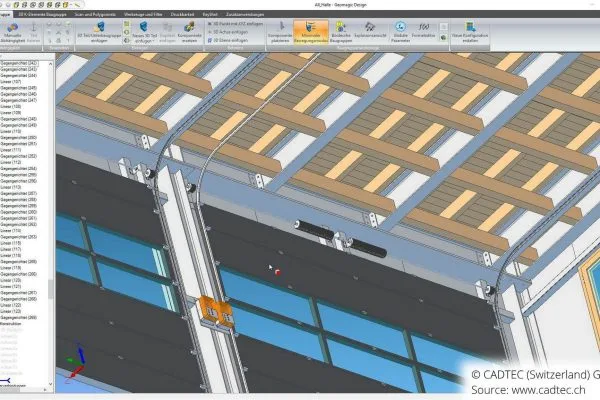The height and width of the screenshot is (400, 600).
Task: Open the Neues 3D Teil einfügen dropdown arrow
Action: pos(153,41)
